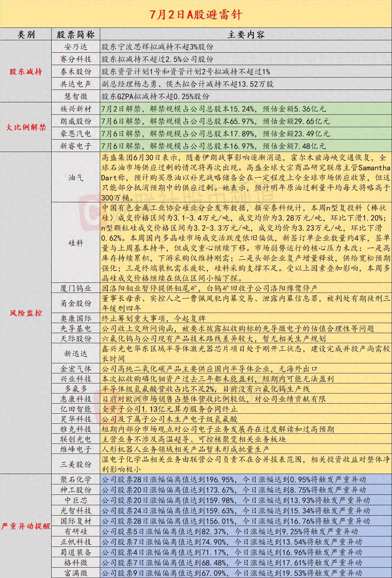Click the 风险监控 category label
392x578 pixels.
point(26,313)
